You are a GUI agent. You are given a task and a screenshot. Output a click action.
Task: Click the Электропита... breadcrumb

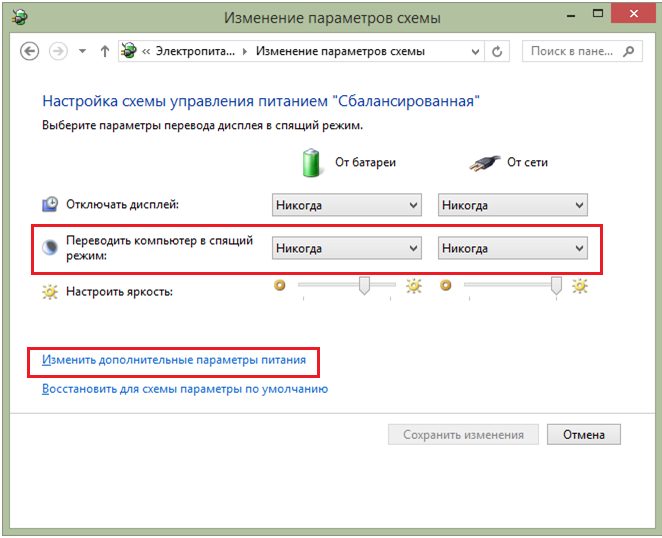(195, 51)
